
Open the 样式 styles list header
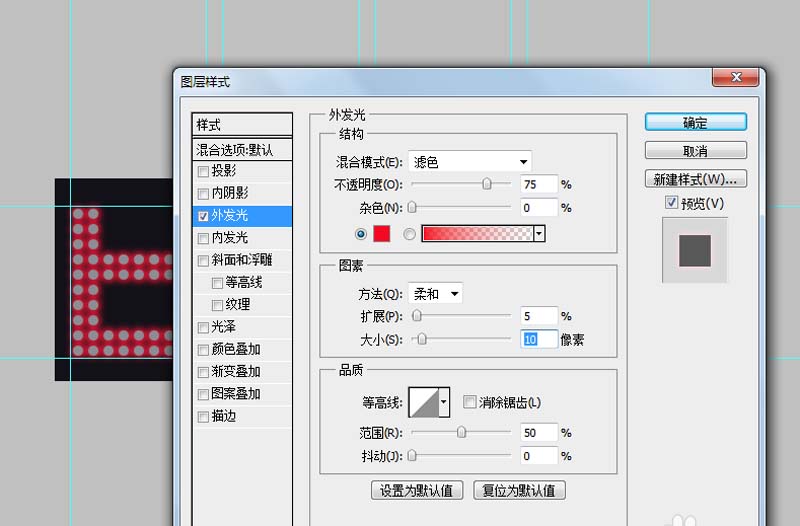click(x=242, y=124)
